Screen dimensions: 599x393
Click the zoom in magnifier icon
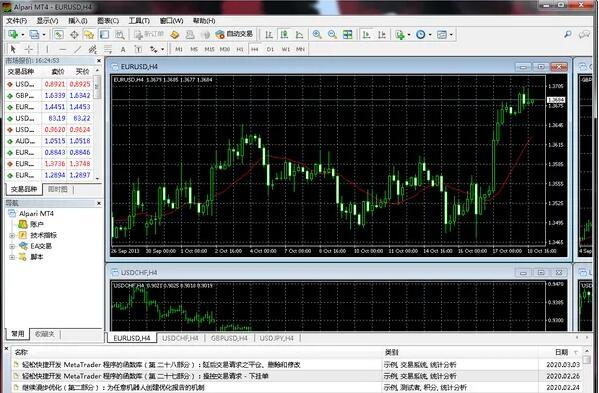click(317, 35)
